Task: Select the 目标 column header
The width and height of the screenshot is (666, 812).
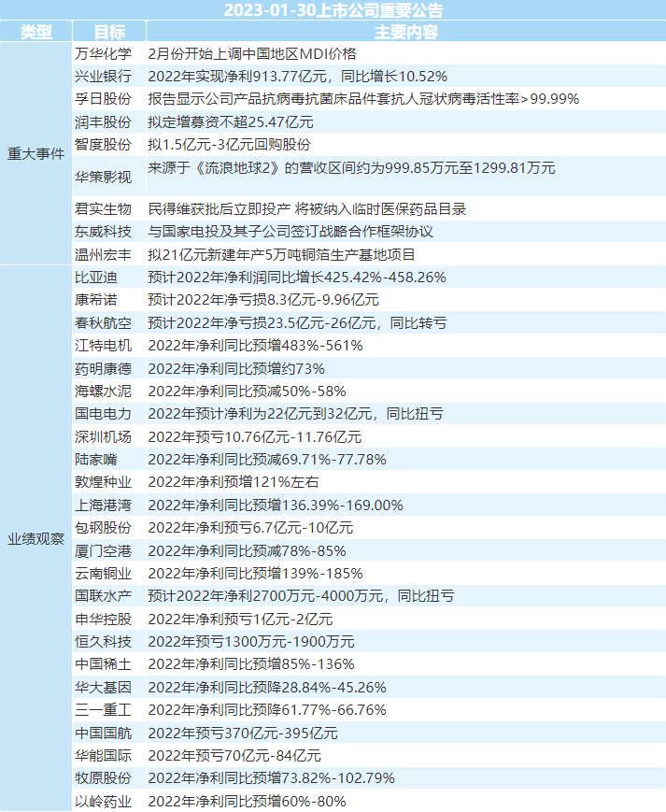Action: click(x=109, y=32)
